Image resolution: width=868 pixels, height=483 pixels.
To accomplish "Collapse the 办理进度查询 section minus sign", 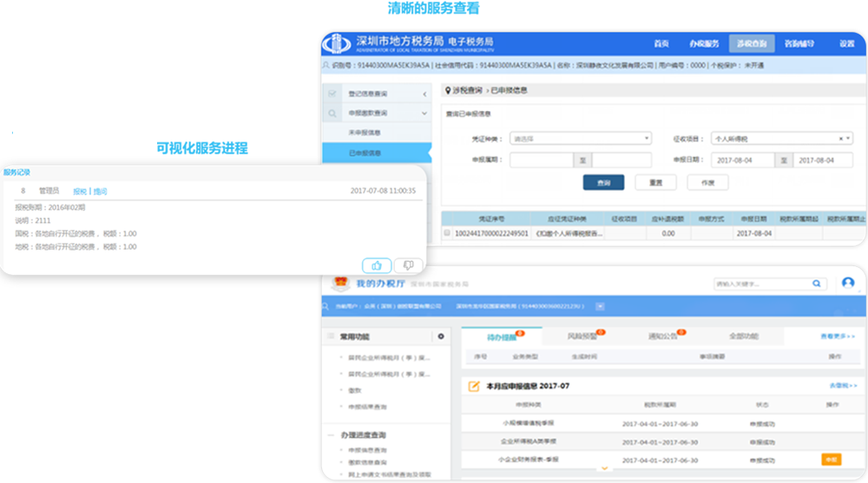I will point(331,434).
